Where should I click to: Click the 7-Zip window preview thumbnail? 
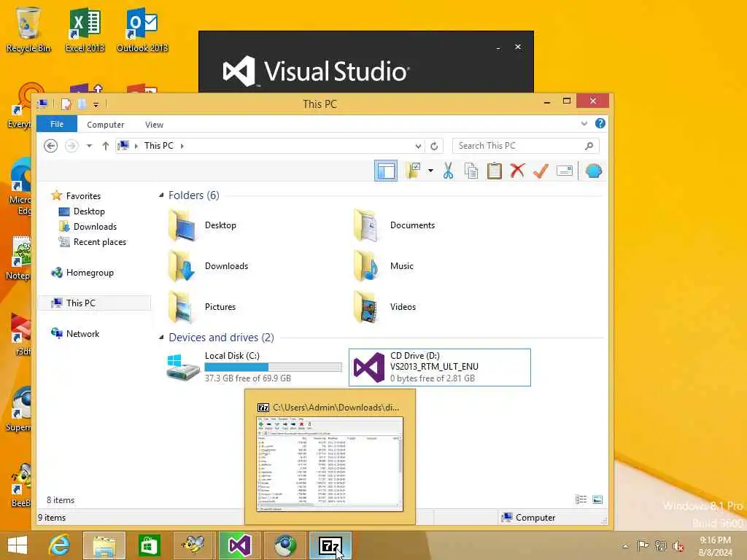(x=330, y=464)
